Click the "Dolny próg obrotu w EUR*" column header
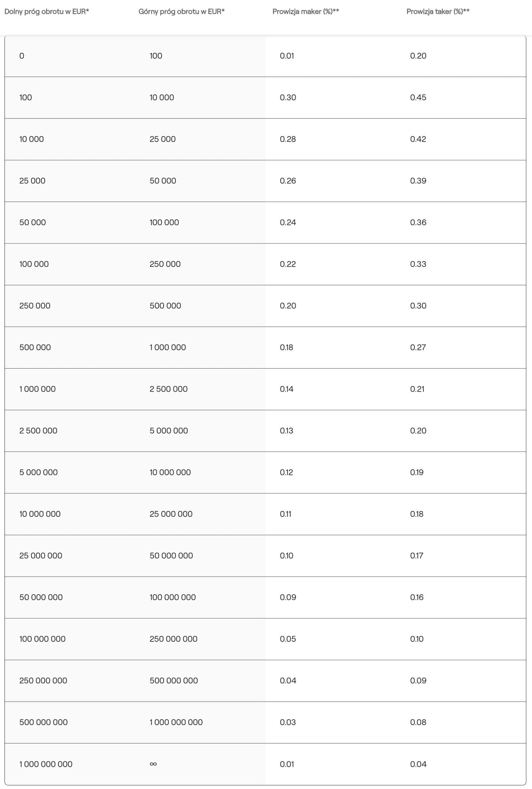The height and width of the screenshot is (789, 532). tap(47, 11)
